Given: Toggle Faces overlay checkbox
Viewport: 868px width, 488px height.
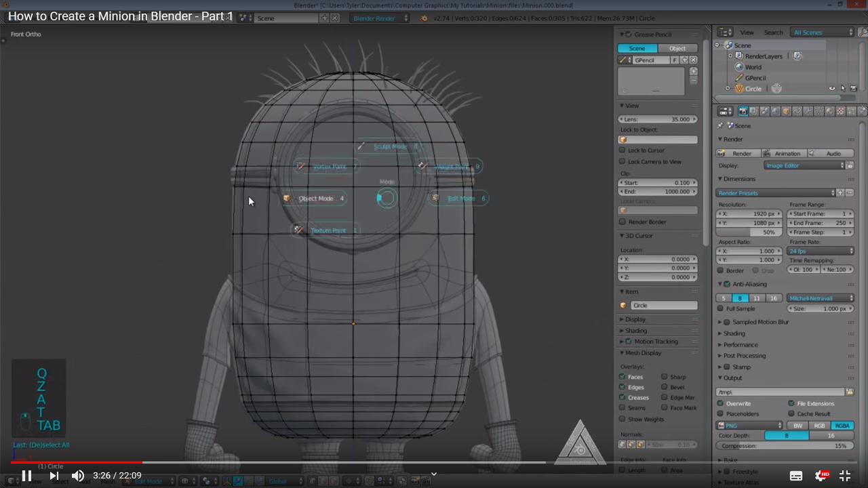Looking at the screenshot, I should pyautogui.click(x=622, y=377).
